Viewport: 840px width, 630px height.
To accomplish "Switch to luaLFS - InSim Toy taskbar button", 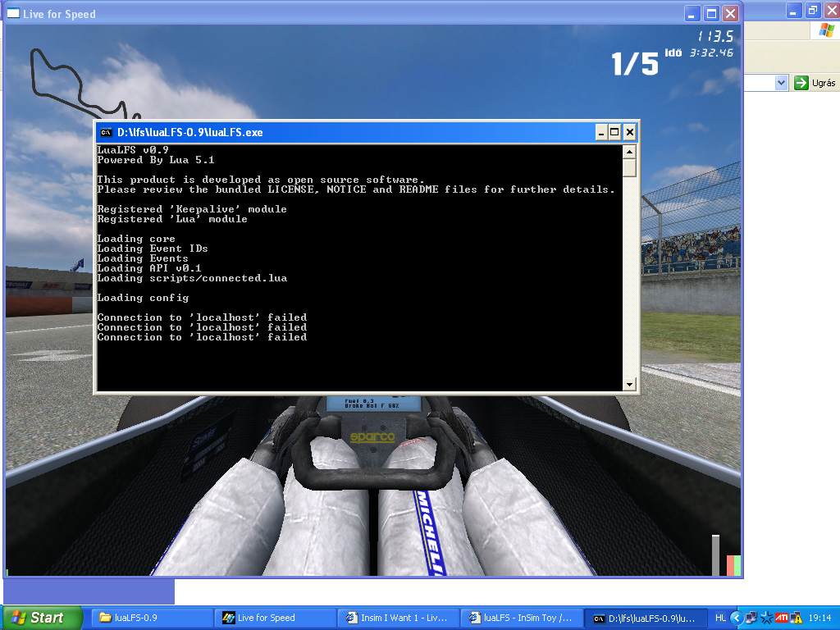I will click(x=521, y=618).
